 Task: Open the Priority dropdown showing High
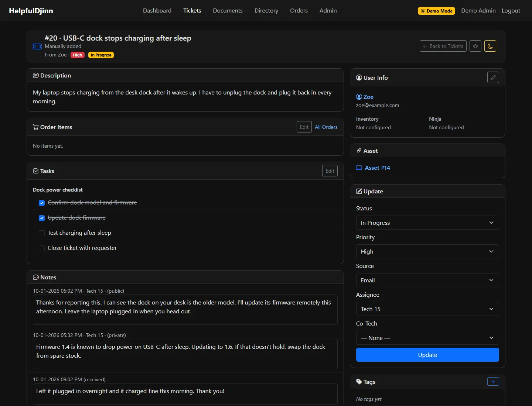click(x=427, y=251)
